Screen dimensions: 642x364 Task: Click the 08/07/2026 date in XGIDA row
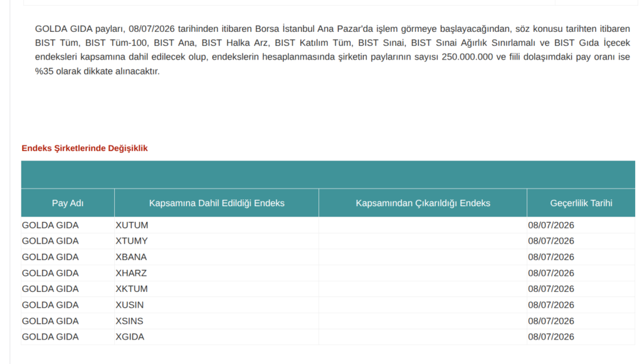[551, 336]
